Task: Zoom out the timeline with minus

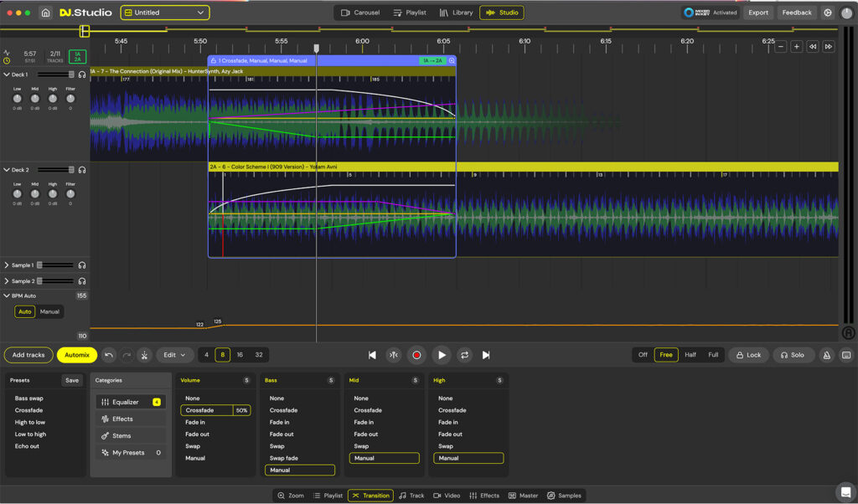Action: click(781, 46)
